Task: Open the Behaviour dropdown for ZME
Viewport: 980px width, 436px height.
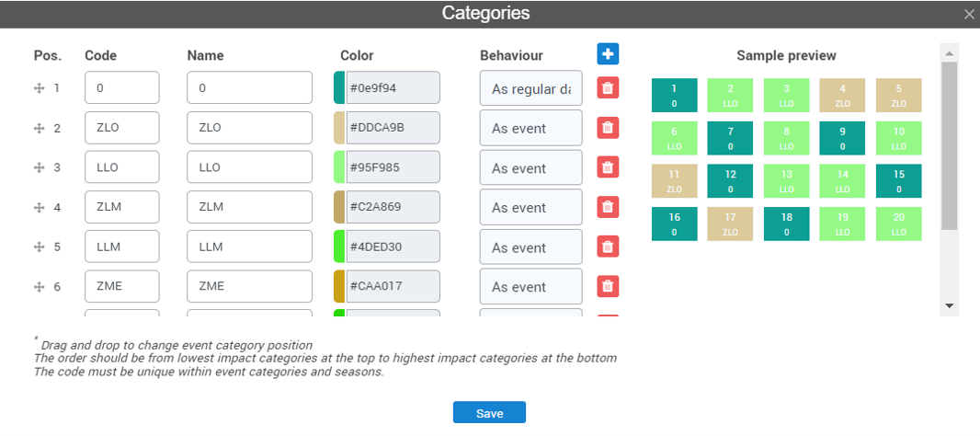Action: tap(530, 286)
